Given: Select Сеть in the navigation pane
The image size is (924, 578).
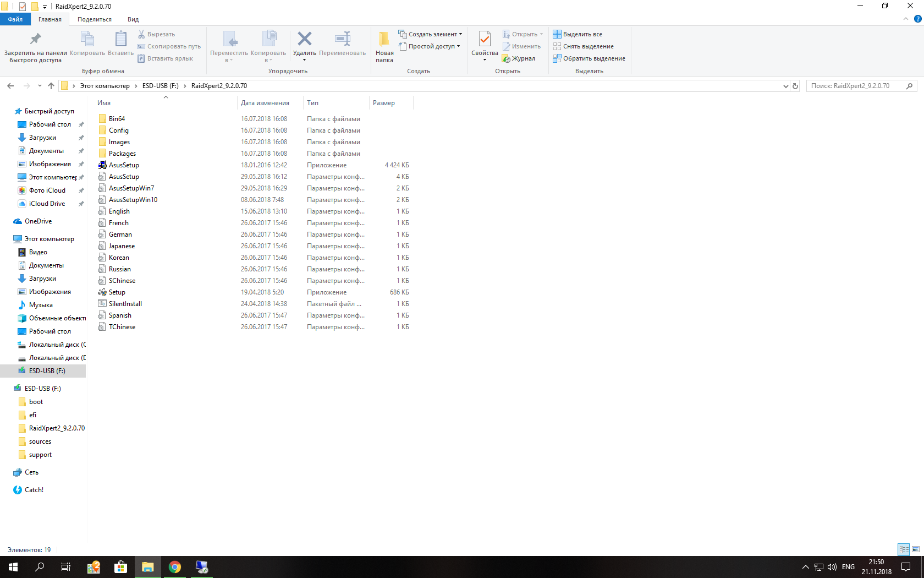Looking at the screenshot, I should (x=31, y=472).
